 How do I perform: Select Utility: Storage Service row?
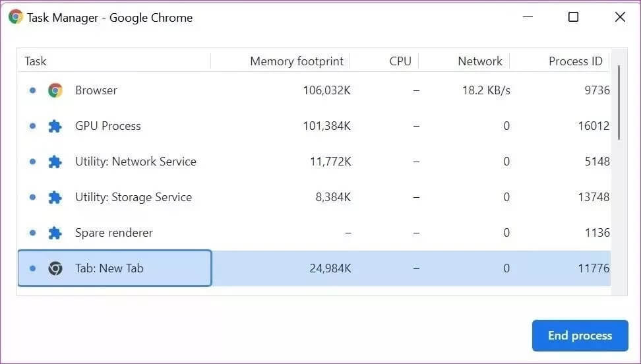314,197
